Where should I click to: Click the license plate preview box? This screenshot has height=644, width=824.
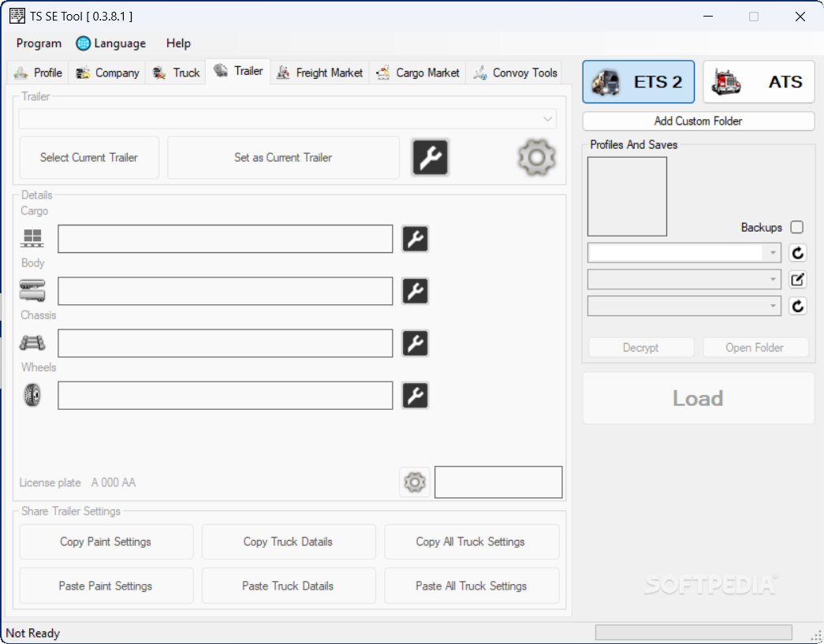click(x=498, y=482)
